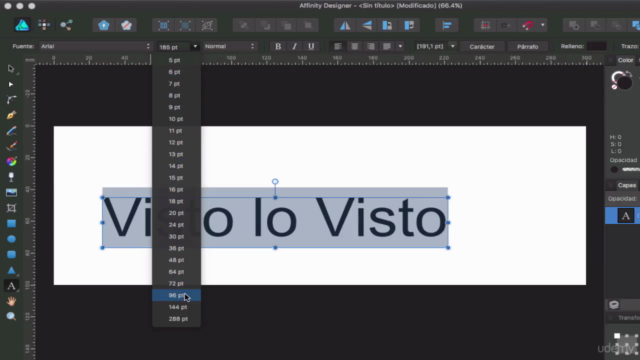Select the Transparency glass tool
The image size is (640, 360).
[x=11, y=177]
